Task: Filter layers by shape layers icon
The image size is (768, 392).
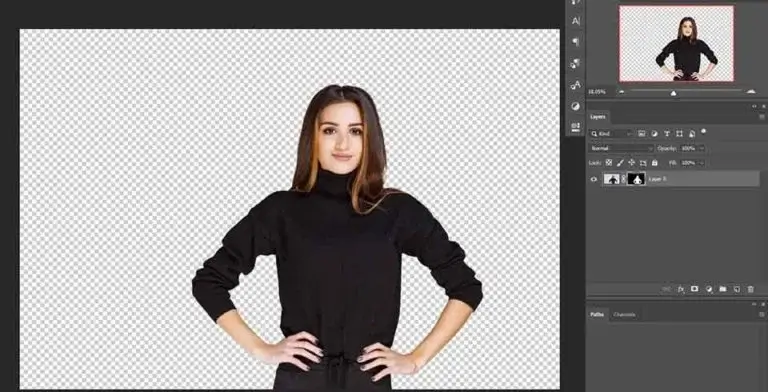Action: click(679, 133)
